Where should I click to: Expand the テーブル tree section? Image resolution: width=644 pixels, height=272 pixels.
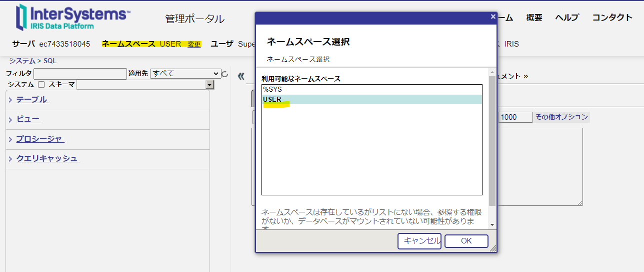[32, 100]
